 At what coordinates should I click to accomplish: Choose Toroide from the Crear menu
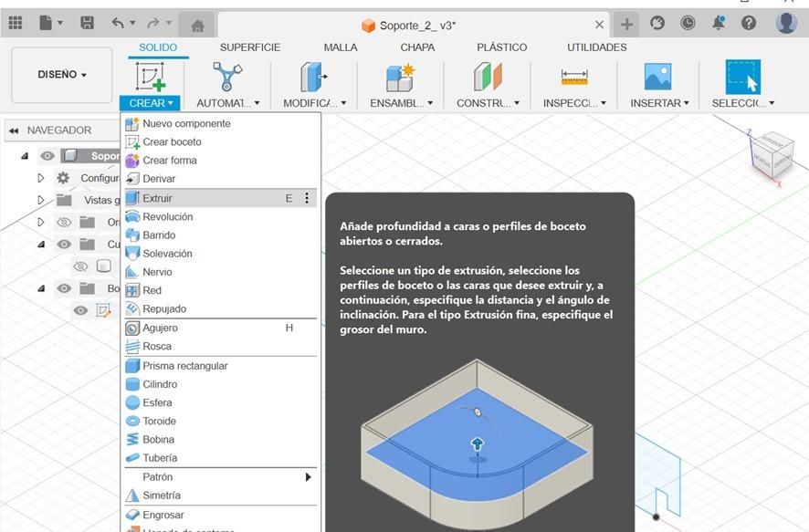pos(220,422)
